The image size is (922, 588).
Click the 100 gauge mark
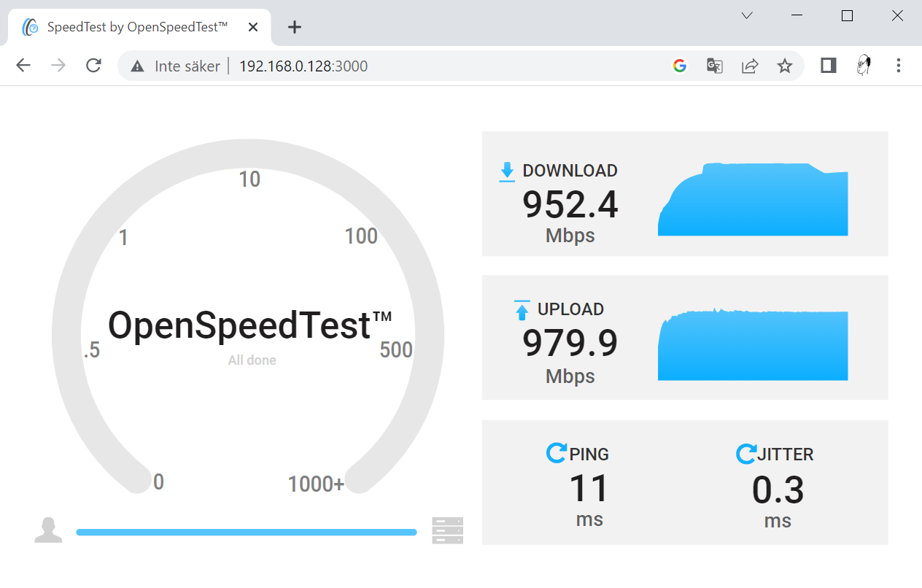[x=361, y=236]
